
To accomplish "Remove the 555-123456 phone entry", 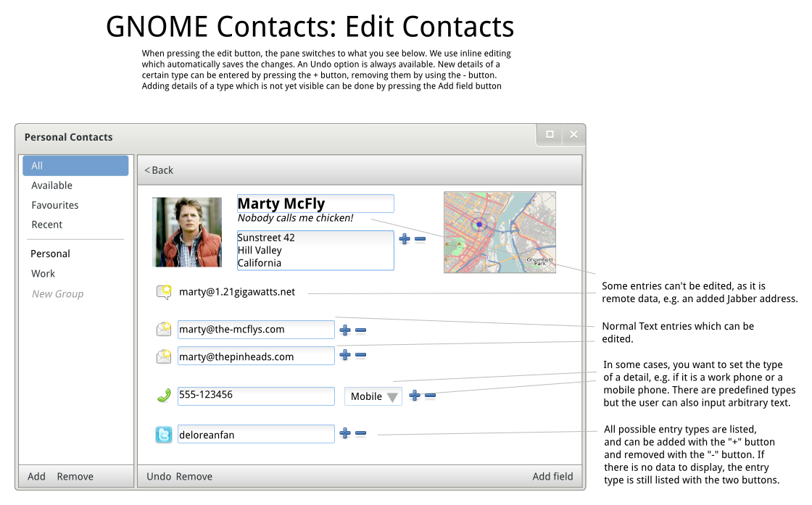I will (430, 396).
